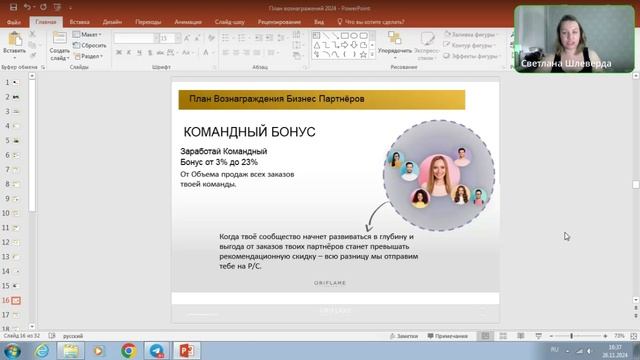640x360 pixels.
Task: Switch to the Review (Рецензирование) tab
Action: [x=279, y=22]
